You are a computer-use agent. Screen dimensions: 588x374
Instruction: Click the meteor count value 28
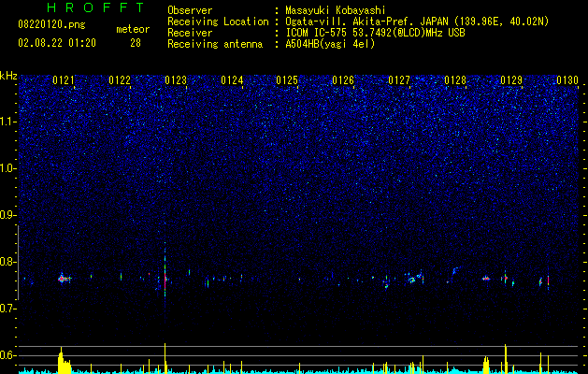click(136, 43)
